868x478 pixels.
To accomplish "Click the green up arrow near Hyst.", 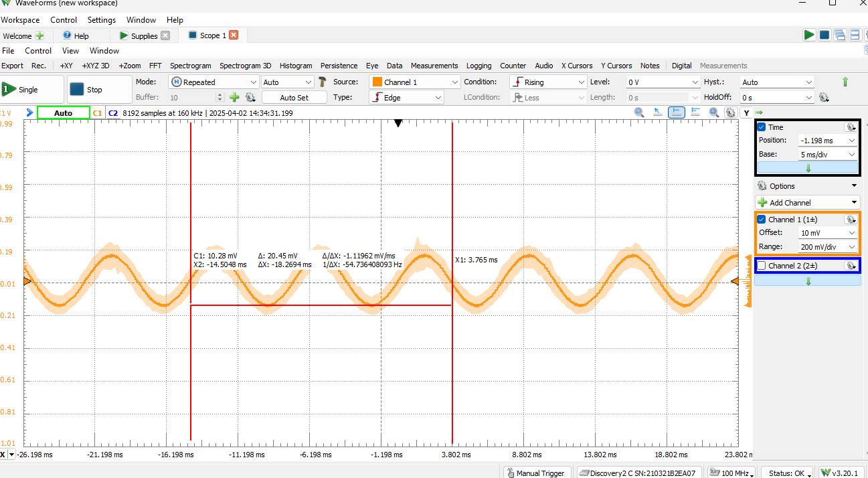I will pos(845,82).
